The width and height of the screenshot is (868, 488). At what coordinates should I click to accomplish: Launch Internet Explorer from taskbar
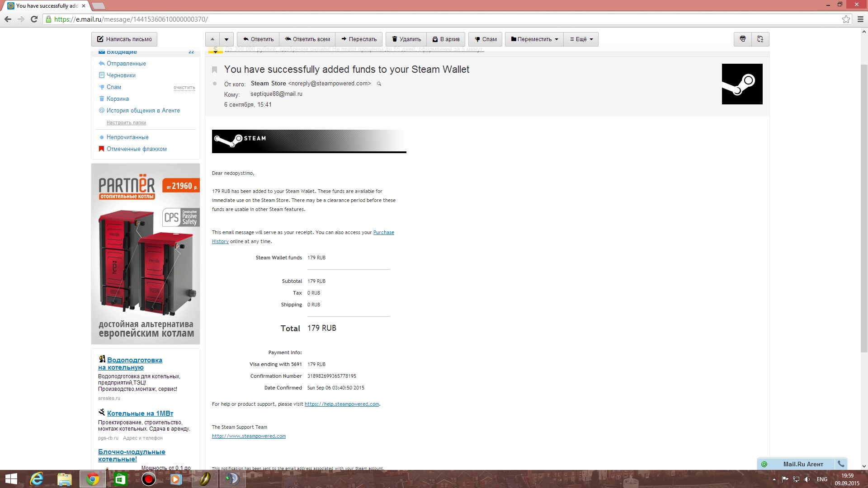pos(37,479)
